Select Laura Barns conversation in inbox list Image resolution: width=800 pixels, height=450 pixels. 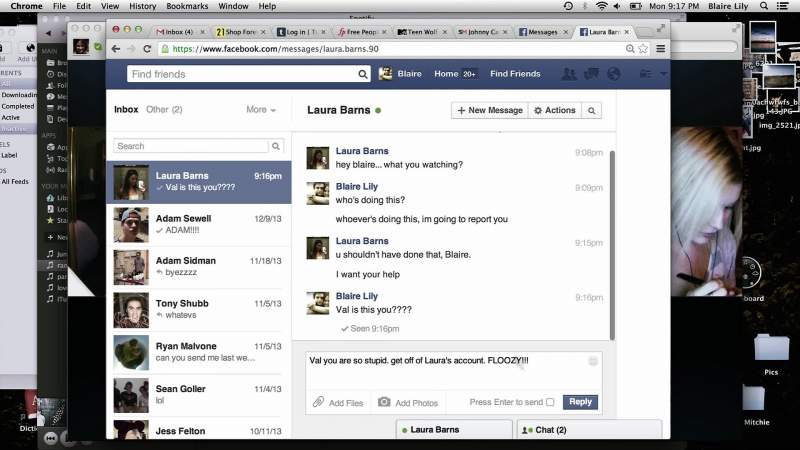pyautogui.click(x=199, y=182)
